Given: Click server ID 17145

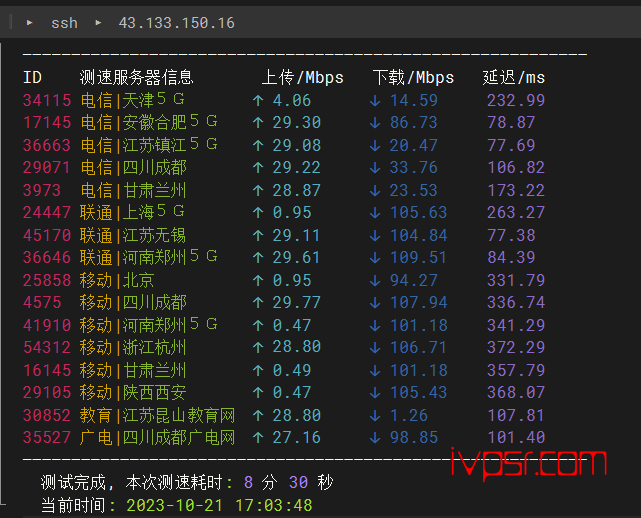Looking at the screenshot, I should 47,122.
